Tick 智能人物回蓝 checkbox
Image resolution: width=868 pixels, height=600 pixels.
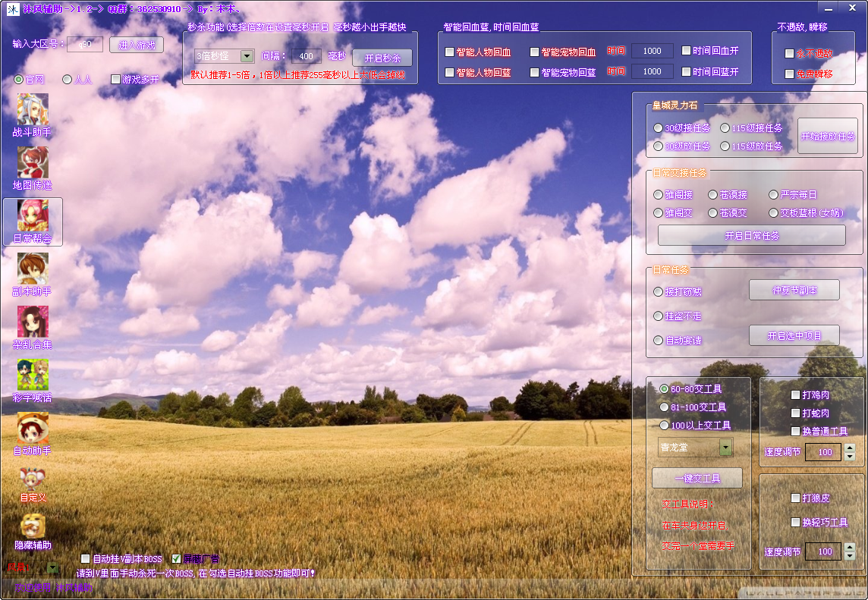point(449,73)
